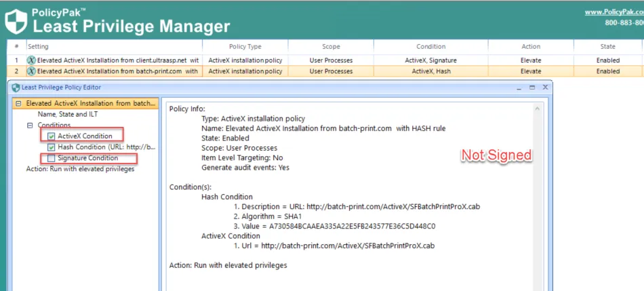Collapse the Elevated ActiveX Installation tree root

tap(18, 104)
